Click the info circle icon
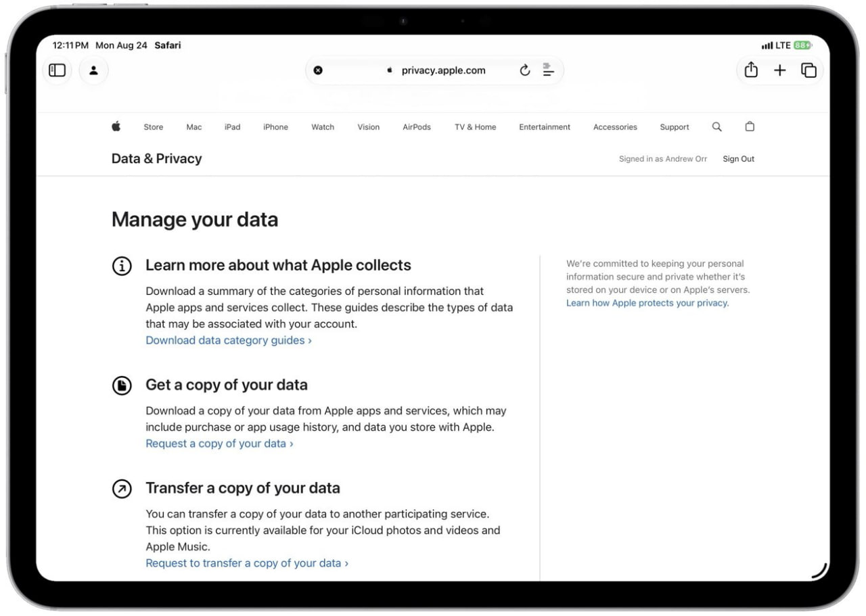Image resolution: width=866 pixels, height=616 pixels. (x=122, y=266)
